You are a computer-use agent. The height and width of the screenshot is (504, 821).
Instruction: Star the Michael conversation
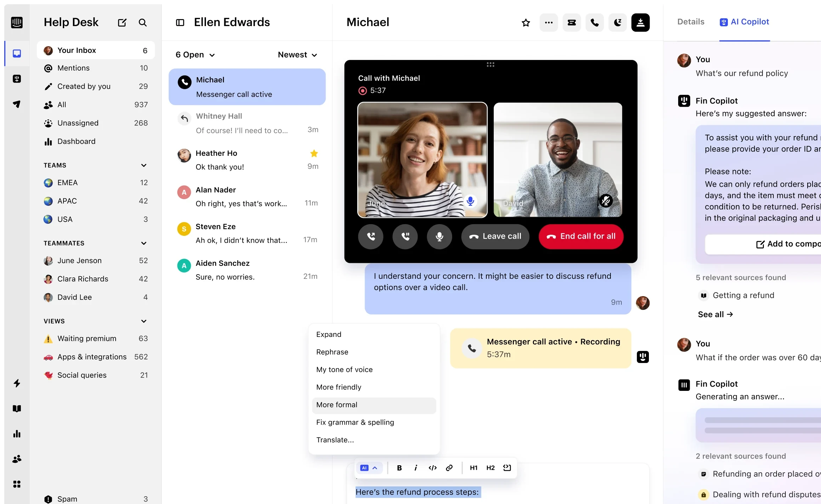(x=526, y=23)
